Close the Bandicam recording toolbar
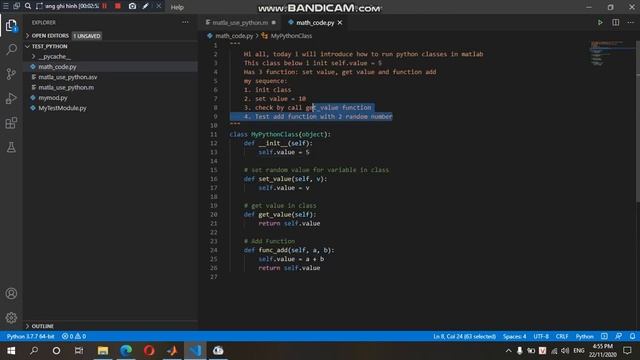Screen dimensions: 640x360 (x=159, y=6)
